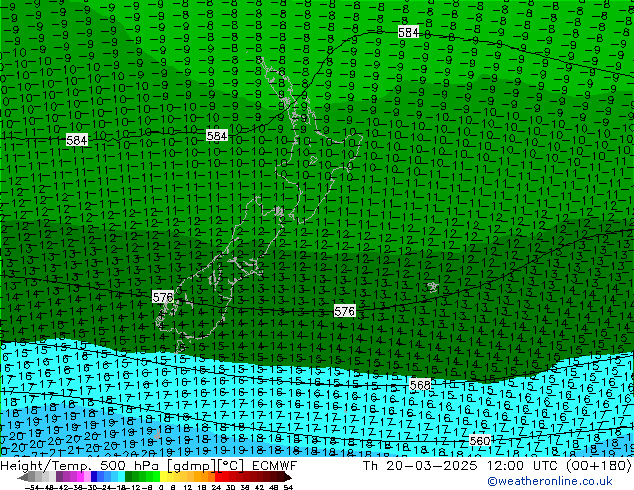This screenshot has width=634, height=490.
Task: Click the 560 contour label
Action: pyautogui.click(x=480, y=441)
